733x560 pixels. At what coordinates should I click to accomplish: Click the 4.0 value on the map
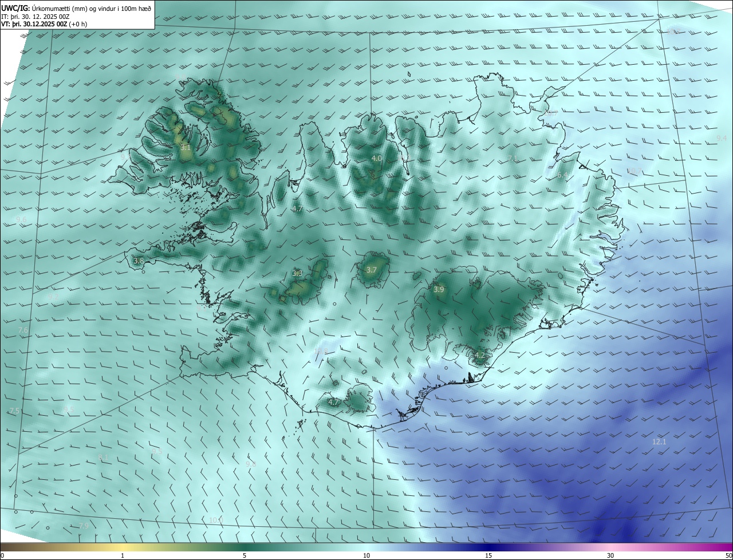pyautogui.click(x=377, y=158)
